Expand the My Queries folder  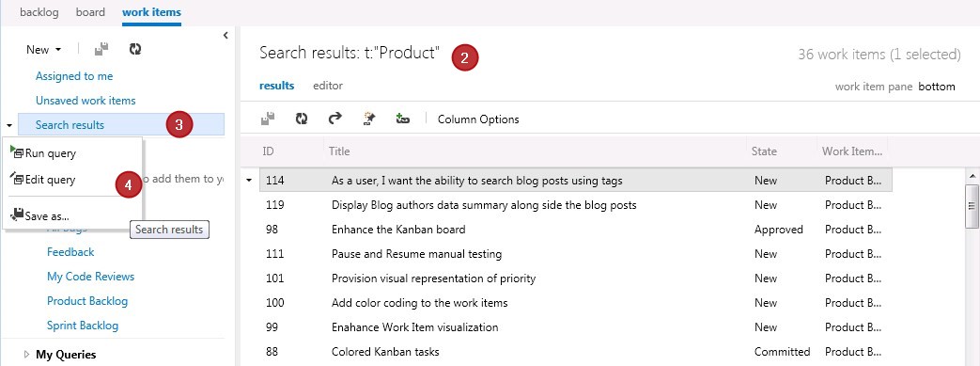26,354
